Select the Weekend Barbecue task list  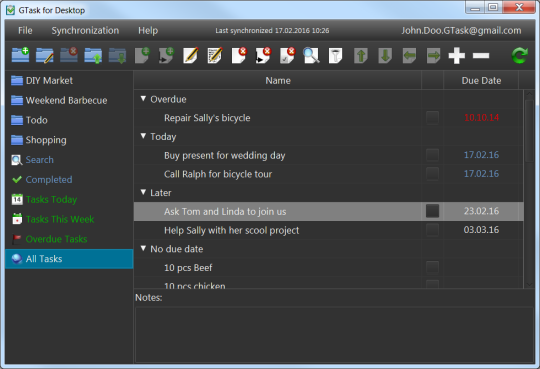click(x=69, y=100)
